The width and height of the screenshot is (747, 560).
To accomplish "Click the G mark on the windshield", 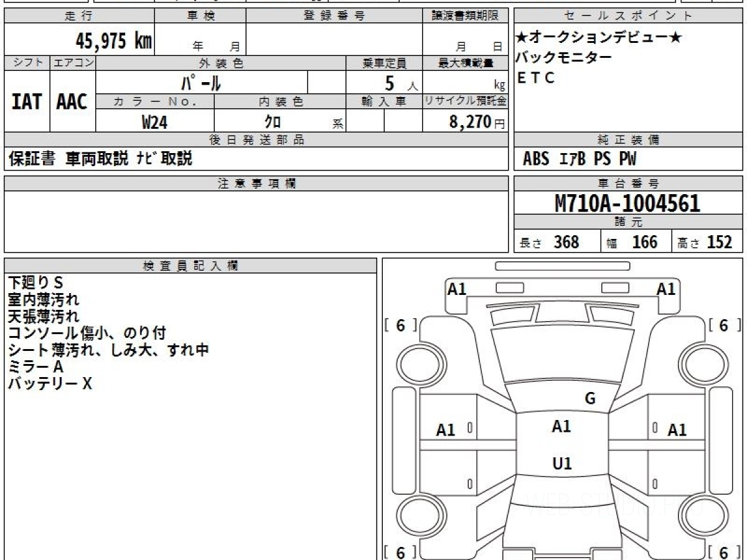I will [x=590, y=399].
